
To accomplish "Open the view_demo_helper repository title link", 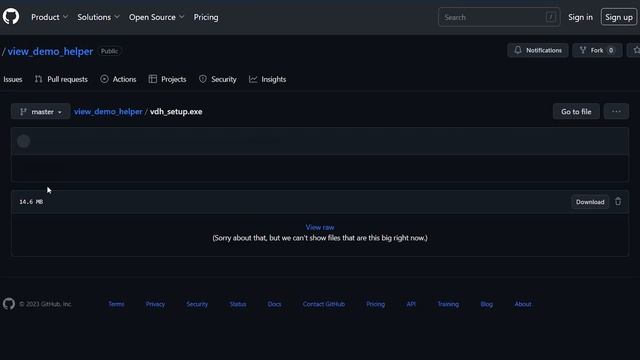I will click(50, 51).
